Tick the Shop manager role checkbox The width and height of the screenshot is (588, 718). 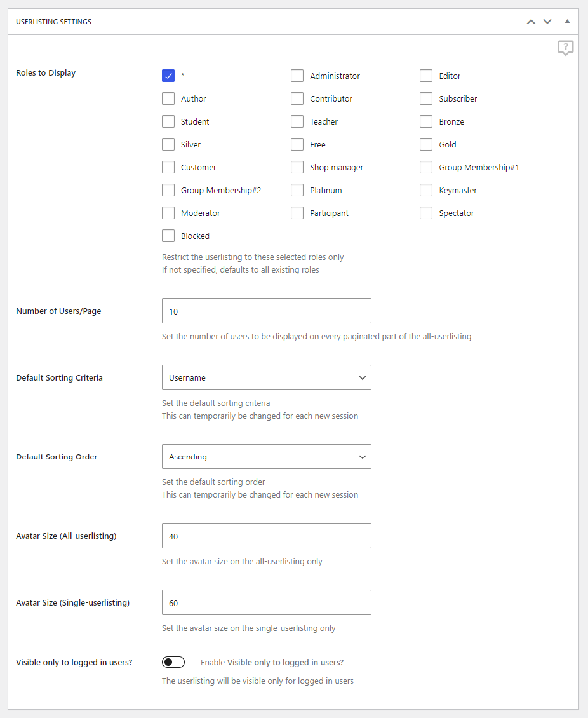tap(297, 167)
